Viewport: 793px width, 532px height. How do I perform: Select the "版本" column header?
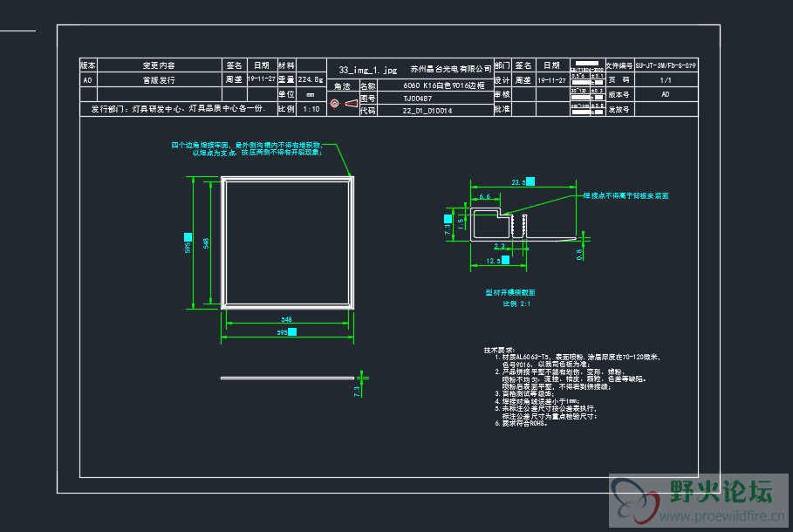pyautogui.click(x=88, y=65)
